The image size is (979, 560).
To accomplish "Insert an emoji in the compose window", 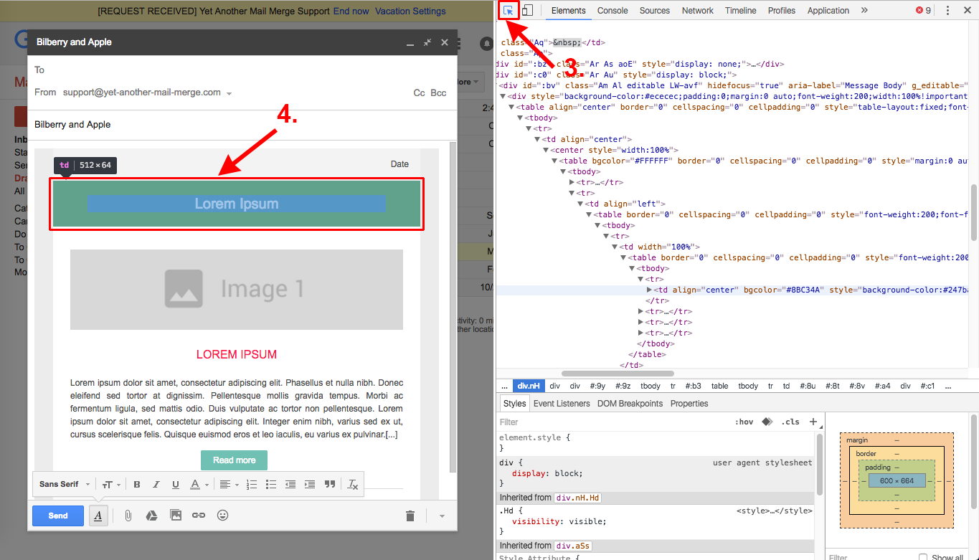I will pyautogui.click(x=222, y=515).
